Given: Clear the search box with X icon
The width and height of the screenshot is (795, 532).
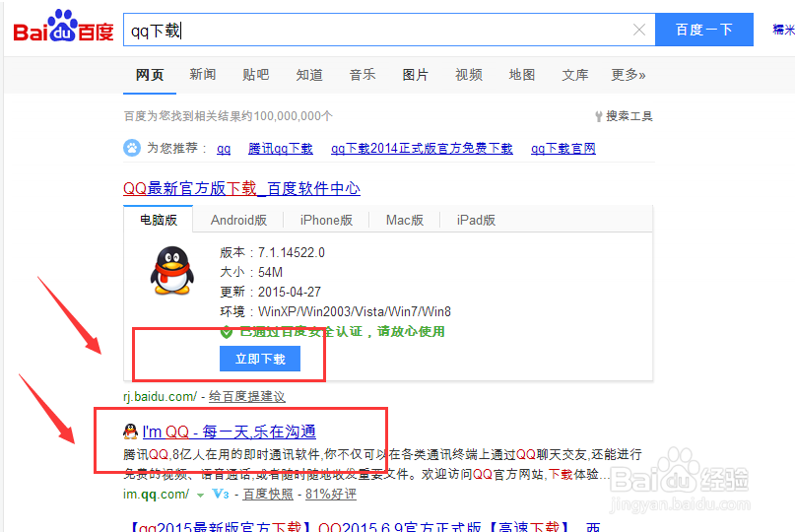Looking at the screenshot, I should [x=639, y=30].
